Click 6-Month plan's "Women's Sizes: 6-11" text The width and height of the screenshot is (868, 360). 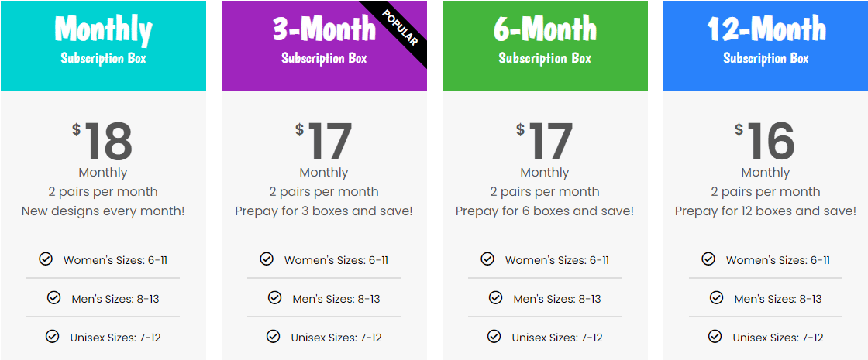(556, 260)
